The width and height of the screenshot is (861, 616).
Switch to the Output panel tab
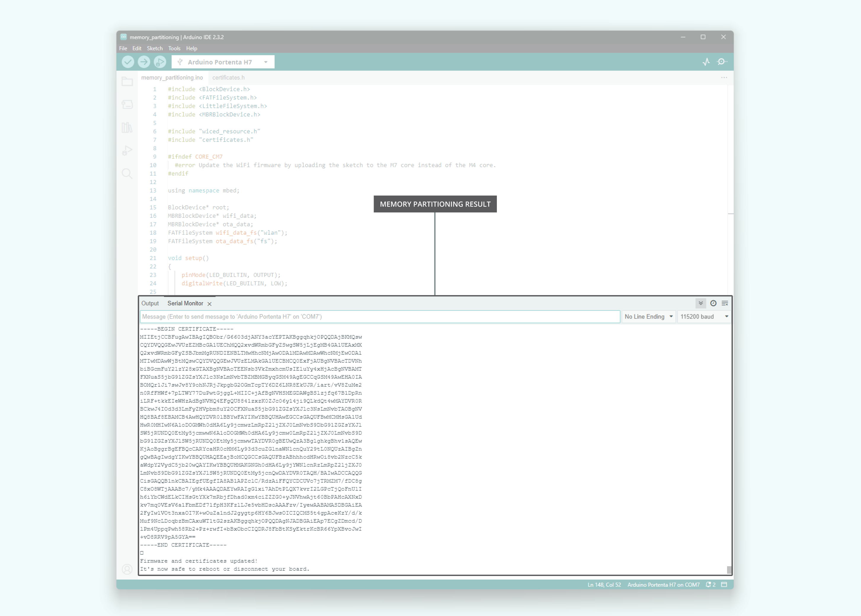pos(150,303)
